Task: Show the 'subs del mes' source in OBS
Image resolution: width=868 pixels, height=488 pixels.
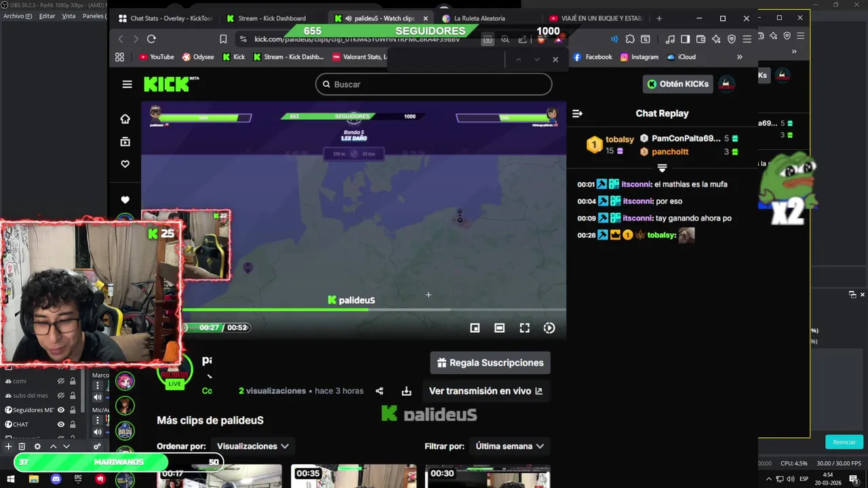Action: (61, 396)
